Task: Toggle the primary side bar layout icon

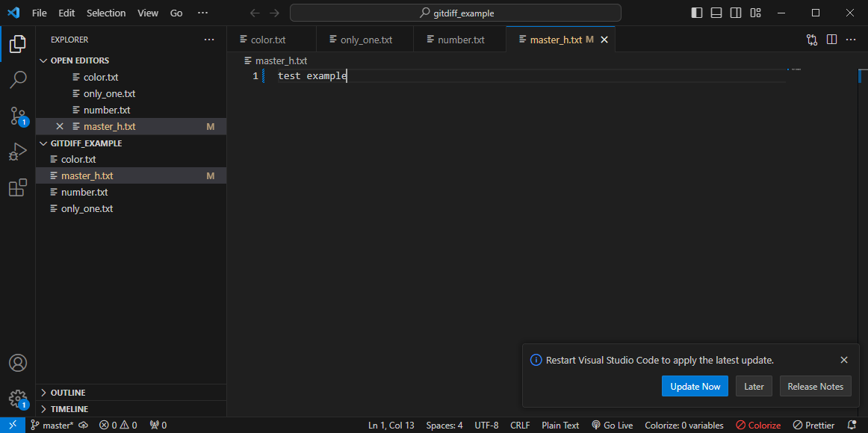Action: click(x=698, y=13)
